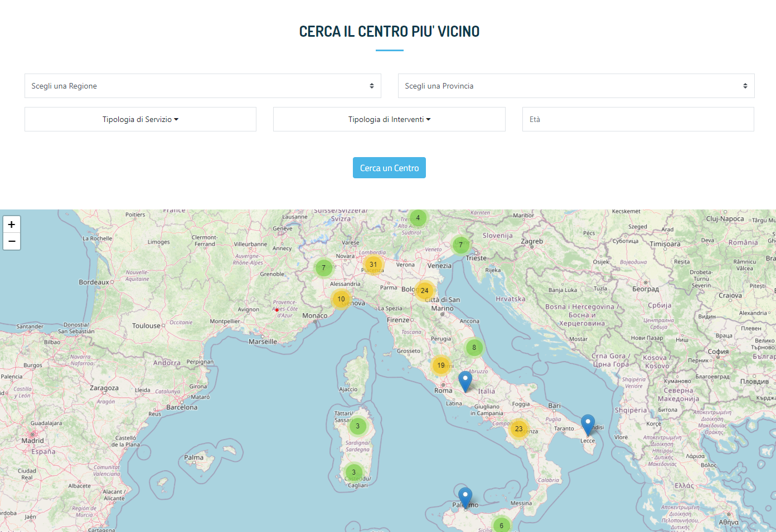Click the Limoges label on the map
The width and height of the screenshot is (776, 532).
pyautogui.click(x=159, y=242)
